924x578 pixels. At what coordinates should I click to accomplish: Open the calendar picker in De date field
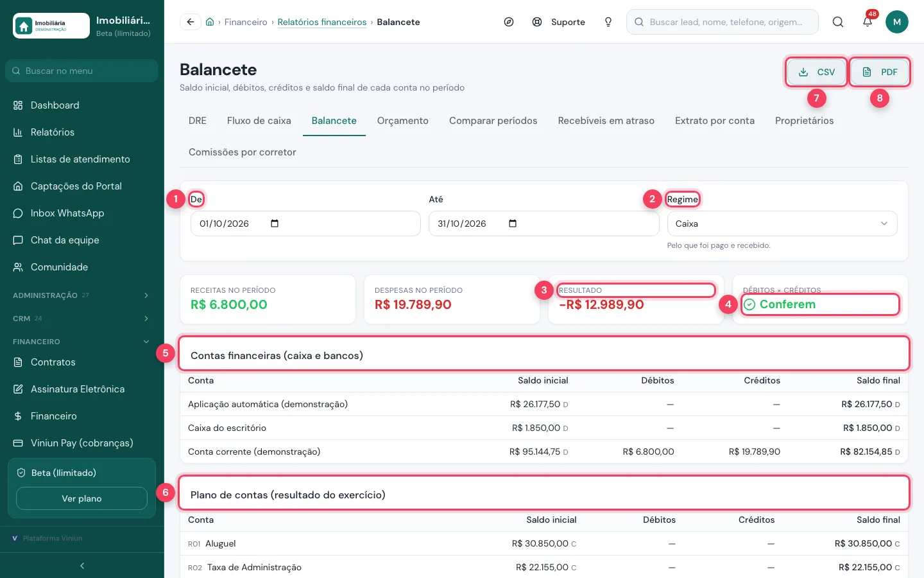pos(275,223)
